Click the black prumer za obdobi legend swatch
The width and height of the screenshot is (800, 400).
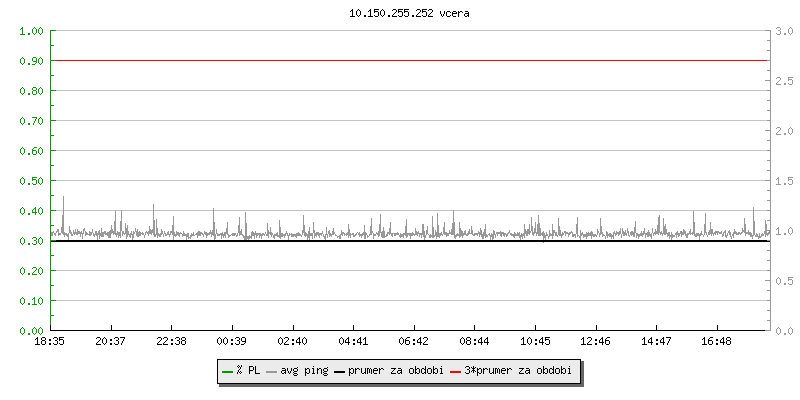pos(339,371)
